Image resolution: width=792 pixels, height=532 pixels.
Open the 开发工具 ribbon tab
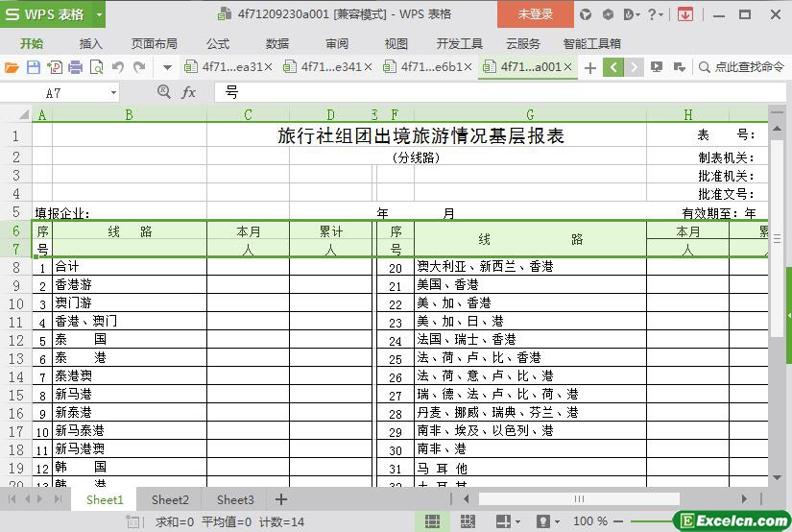tap(460, 44)
